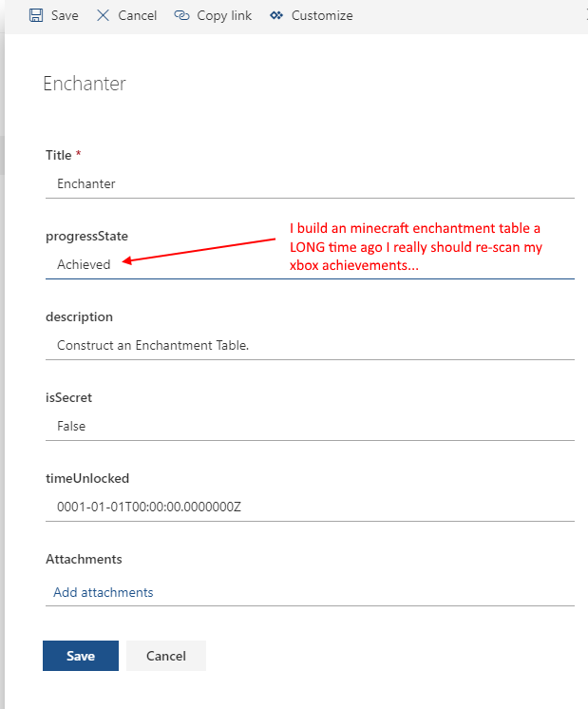
Task: Select the timeUnlocked date value field
Action: coord(309,507)
